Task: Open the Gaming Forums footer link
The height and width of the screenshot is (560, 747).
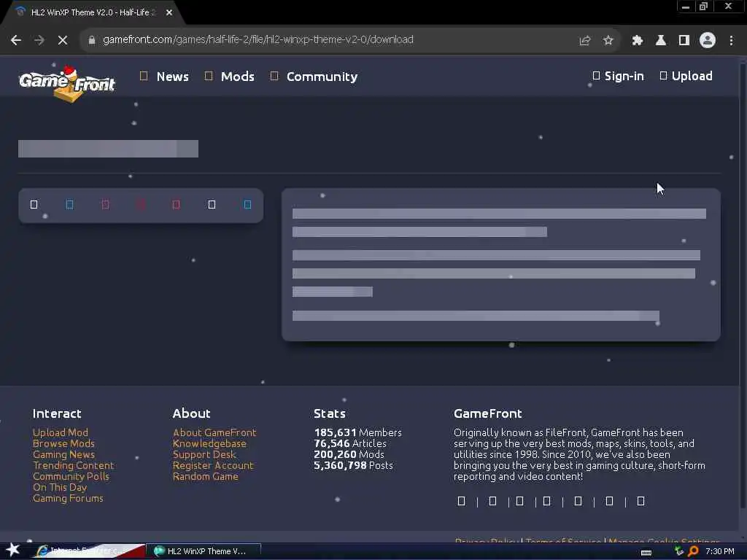Action: [68, 498]
